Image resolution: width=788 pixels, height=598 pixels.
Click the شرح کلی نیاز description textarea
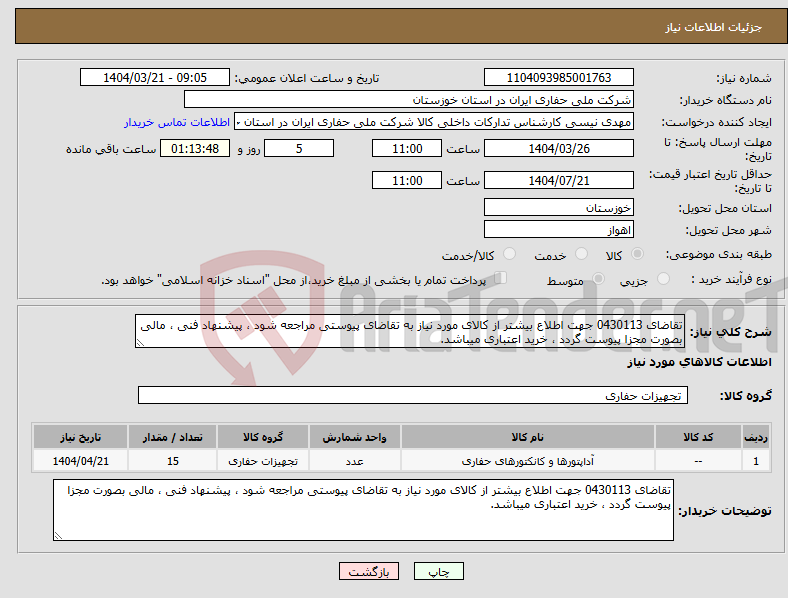(410, 331)
